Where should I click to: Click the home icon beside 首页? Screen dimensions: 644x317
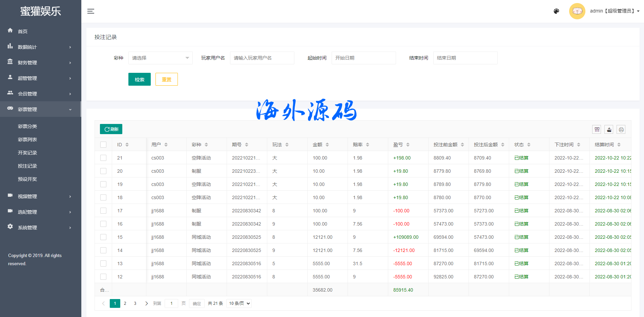click(x=10, y=30)
